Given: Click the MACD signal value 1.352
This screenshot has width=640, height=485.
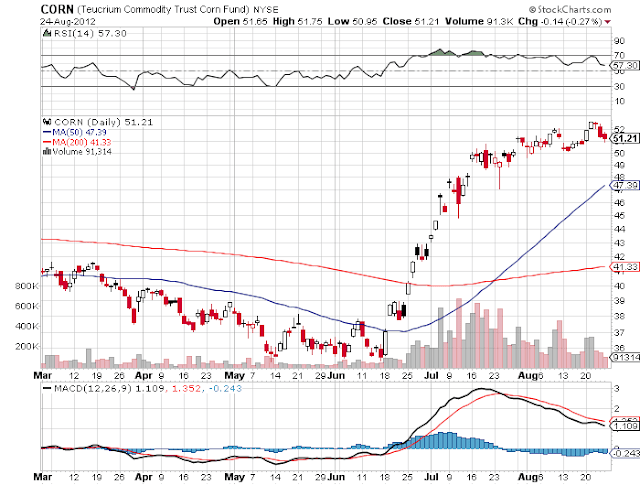Looking at the screenshot, I should (x=186, y=389).
